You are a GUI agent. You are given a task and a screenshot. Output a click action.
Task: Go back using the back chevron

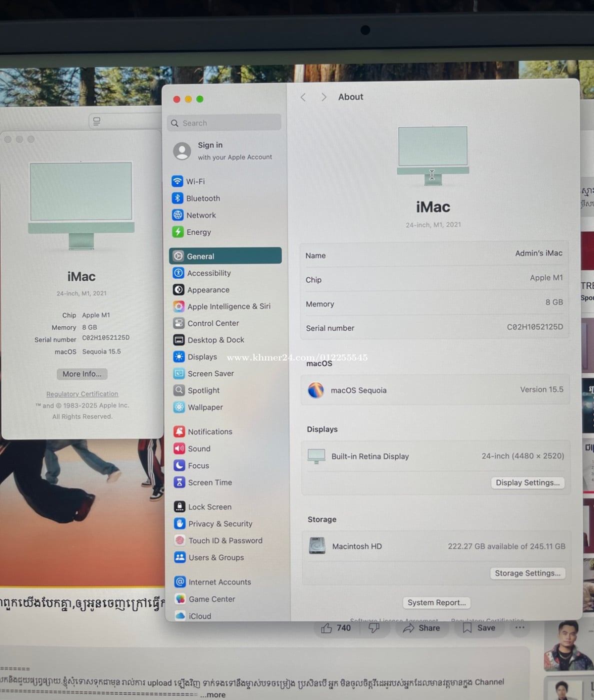tap(303, 97)
